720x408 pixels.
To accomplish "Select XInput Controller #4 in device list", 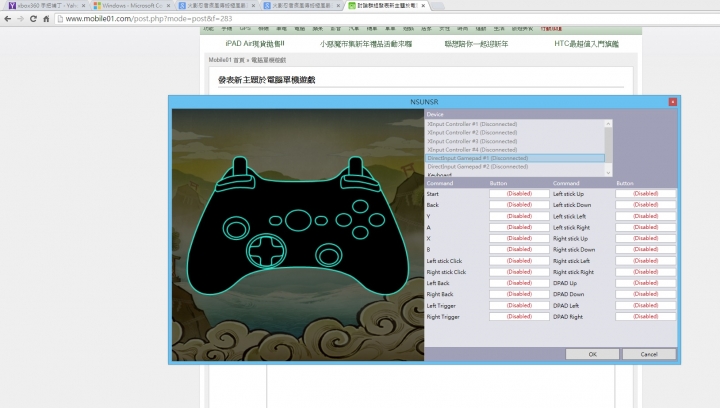I will pyautogui.click(x=515, y=150).
